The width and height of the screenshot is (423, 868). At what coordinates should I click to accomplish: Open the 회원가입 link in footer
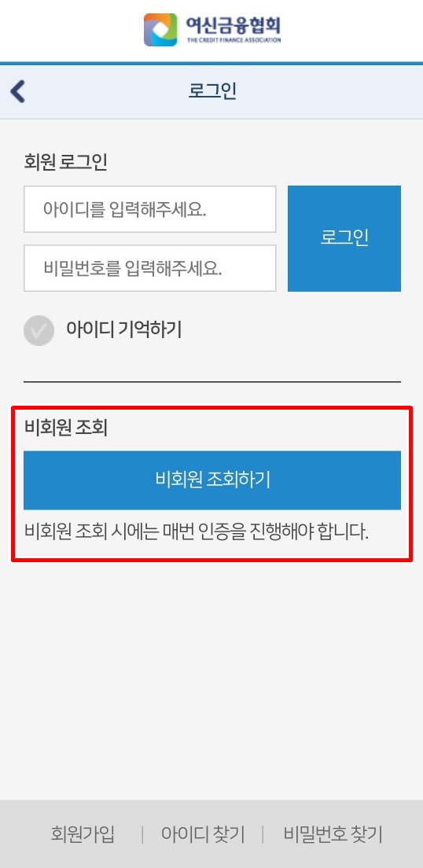83,833
